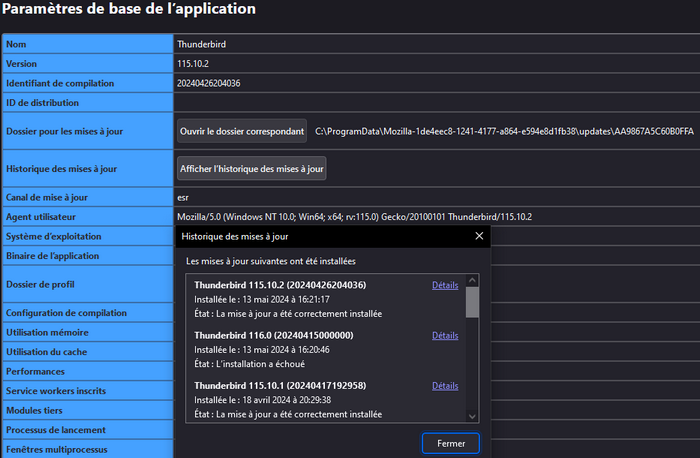Click install date 13 mai 2024 à 16:21:17
The image size is (700, 458).
pyautogui.click(x=286, y=300)
